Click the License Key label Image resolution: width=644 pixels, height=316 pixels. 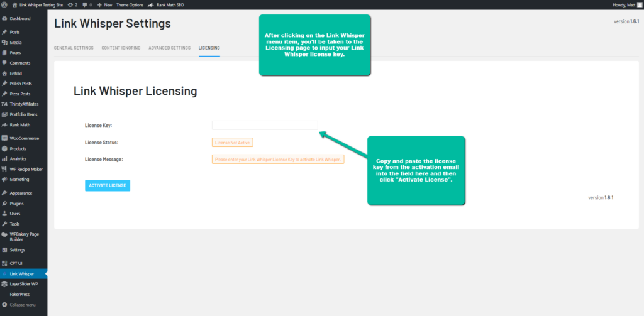point(98,125)
